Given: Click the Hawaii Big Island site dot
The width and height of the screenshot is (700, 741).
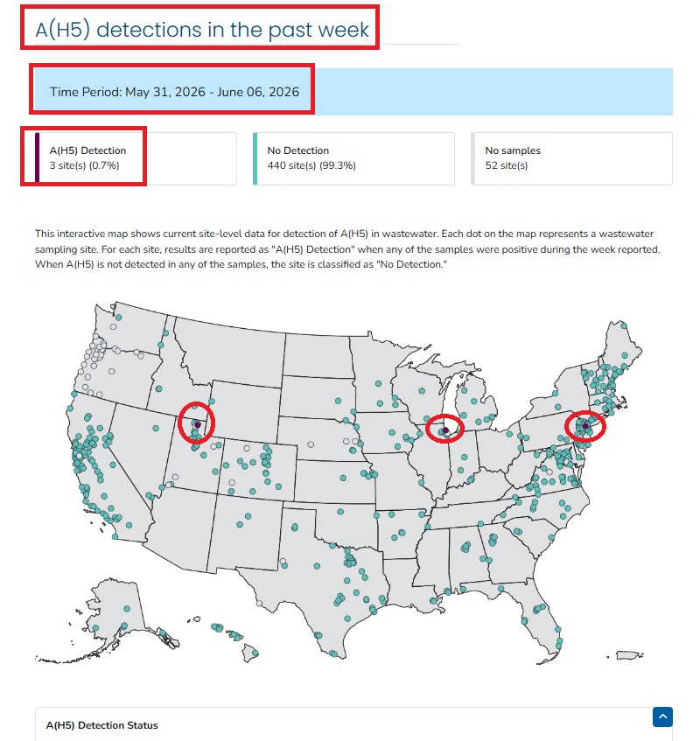Looking at the screenshot, I should tap(255, 654).
